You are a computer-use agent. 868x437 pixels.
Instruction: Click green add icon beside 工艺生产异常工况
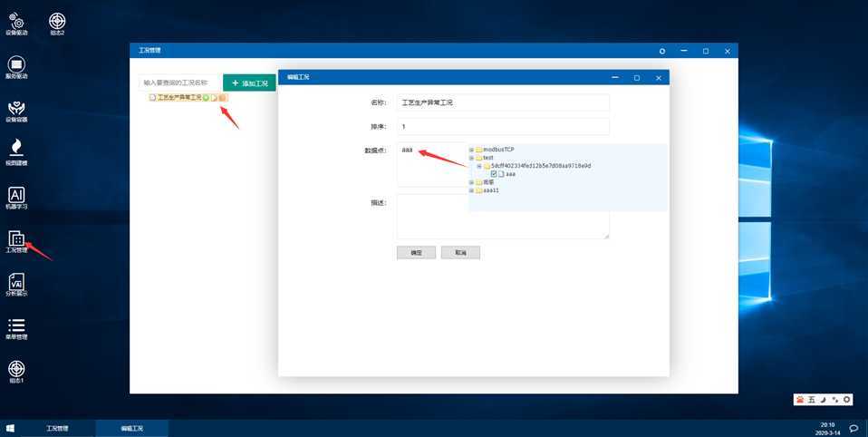[206, 98]
